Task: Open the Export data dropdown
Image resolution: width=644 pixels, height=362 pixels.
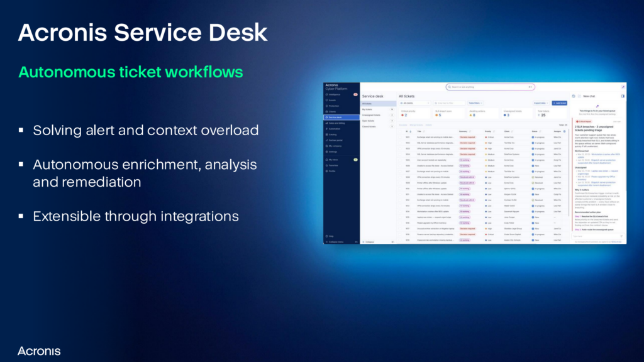Action: coord(541,103)
